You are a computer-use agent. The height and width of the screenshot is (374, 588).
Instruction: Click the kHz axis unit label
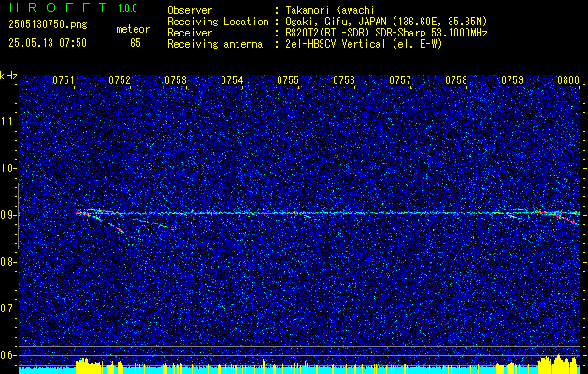click(x=8, y=76)
